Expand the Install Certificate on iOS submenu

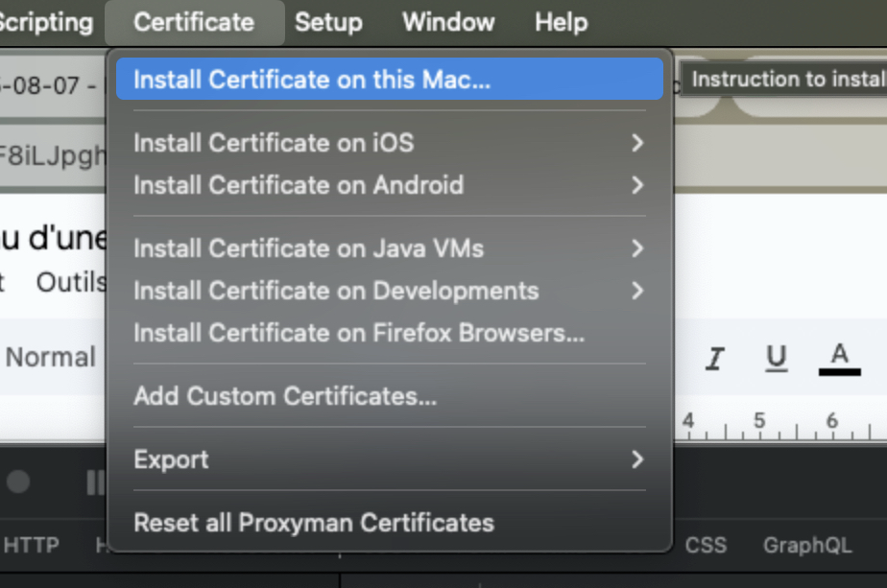pos(388,142)
